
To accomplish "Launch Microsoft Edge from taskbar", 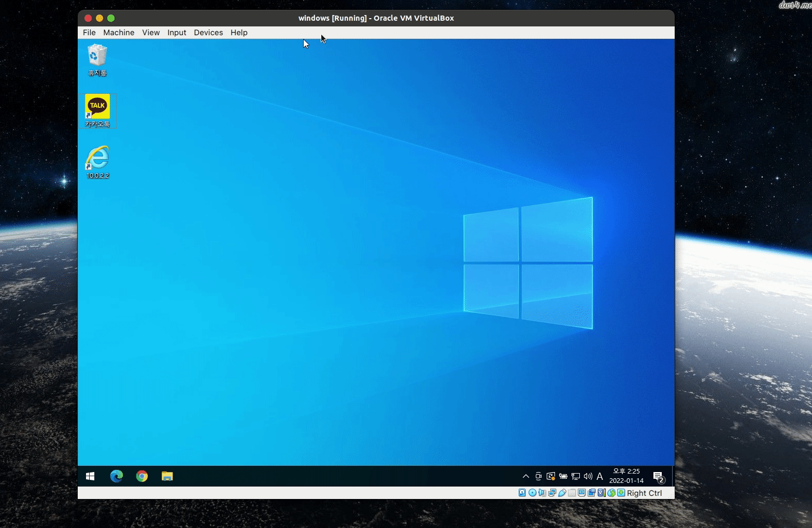I will pyautogui.click(x=117, y=476).
